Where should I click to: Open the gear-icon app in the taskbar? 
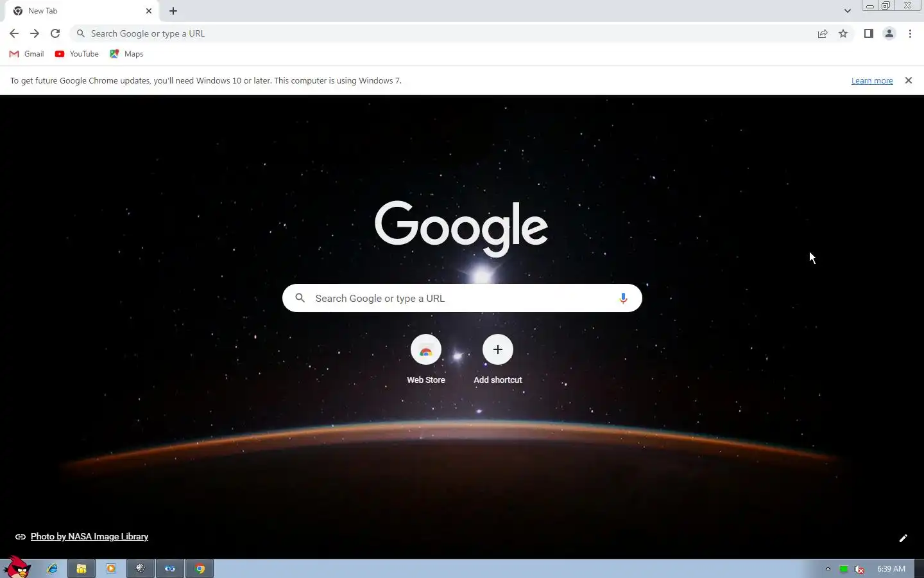[x=141, y=568]
